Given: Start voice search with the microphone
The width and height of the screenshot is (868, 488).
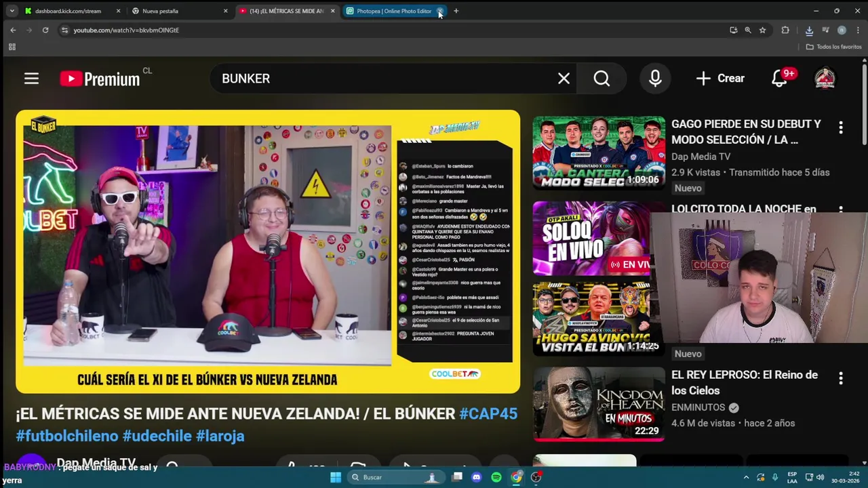Looking at the screenshot, I should click(655, 79).
